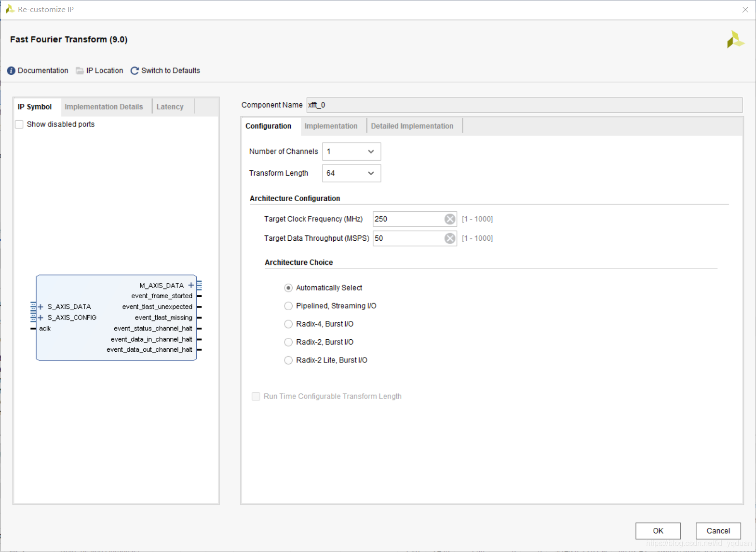756x552 pixels.
Task: Click the S_AXIS_CONFIG port label
Action: [x=72, y=317]
